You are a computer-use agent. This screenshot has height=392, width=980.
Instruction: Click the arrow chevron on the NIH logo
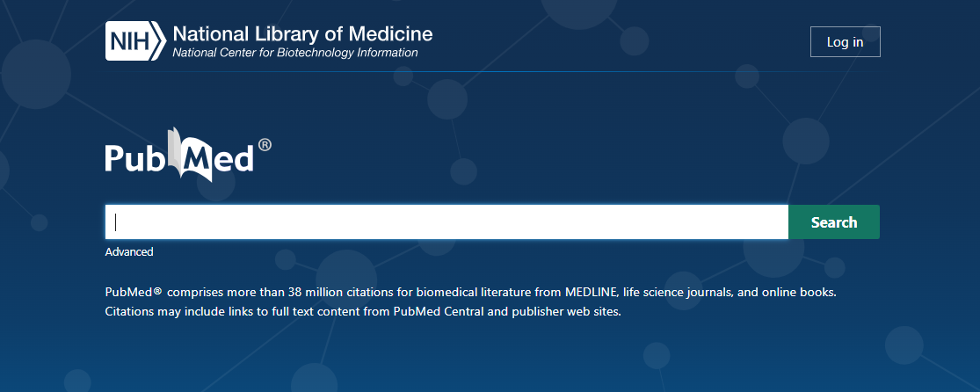click(160, 40)
